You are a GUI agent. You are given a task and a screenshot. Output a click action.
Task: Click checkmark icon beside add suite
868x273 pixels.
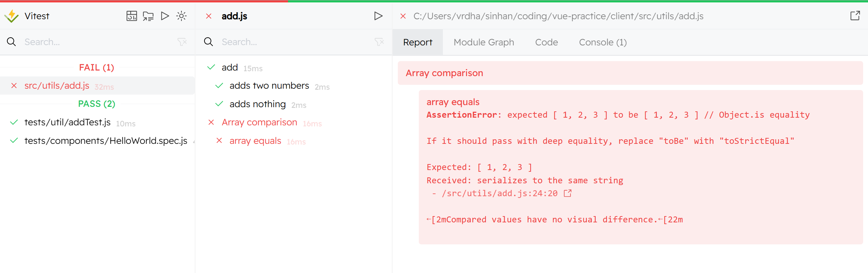[211, 67]
